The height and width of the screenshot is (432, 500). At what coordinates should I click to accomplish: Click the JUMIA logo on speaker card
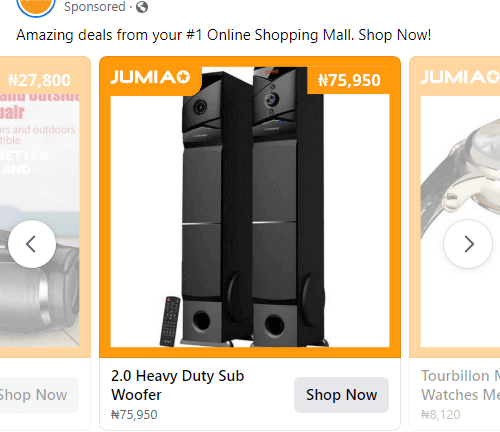tap(150, 77)
